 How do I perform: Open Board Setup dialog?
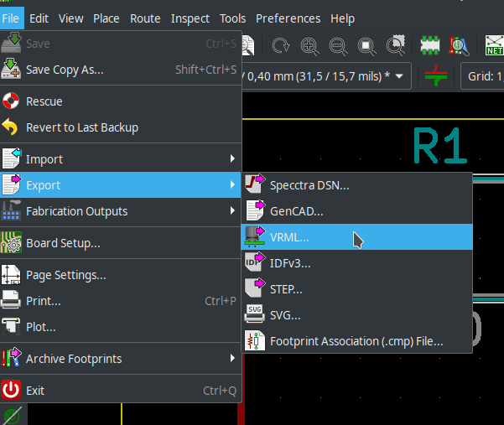click(121, 243)
